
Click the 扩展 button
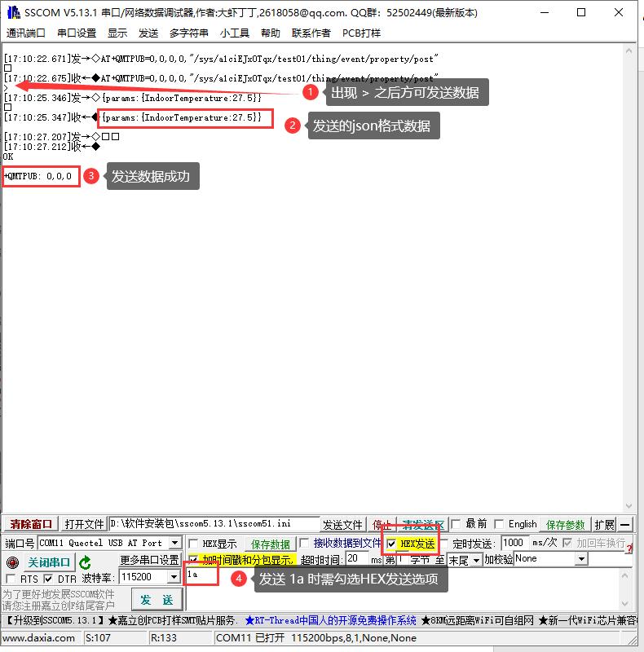pos(604,524)
